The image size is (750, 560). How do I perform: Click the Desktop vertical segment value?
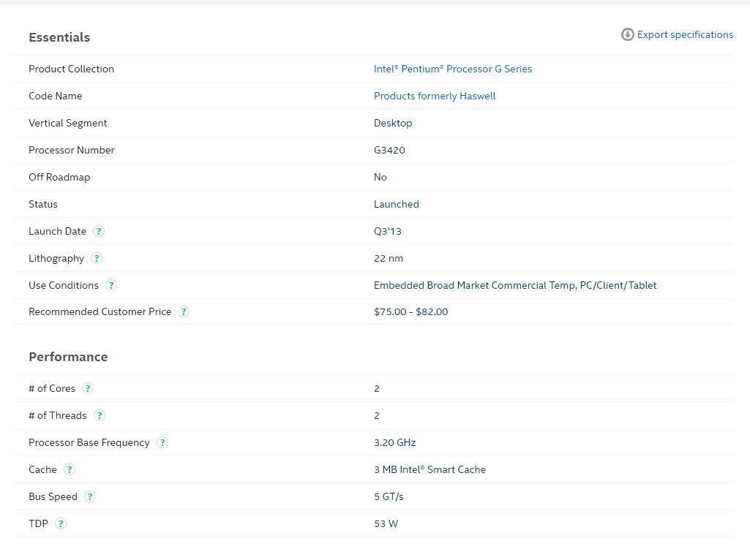coord(393,124)
